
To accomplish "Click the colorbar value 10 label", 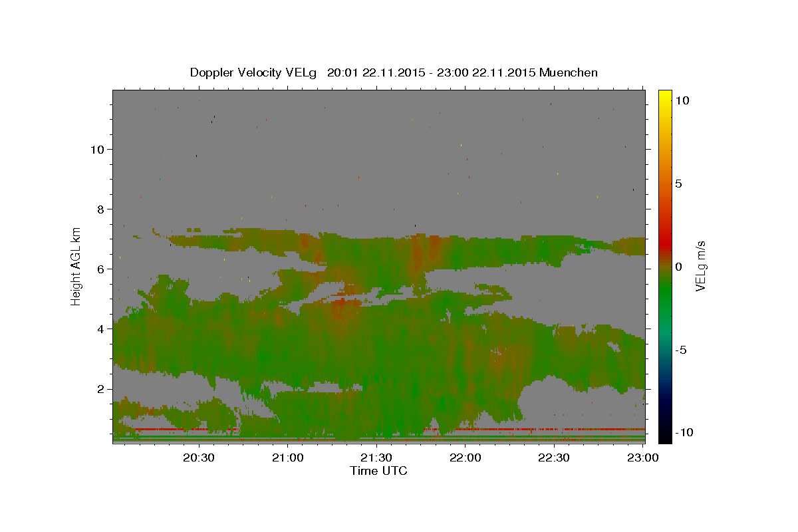I will (682, 100).
